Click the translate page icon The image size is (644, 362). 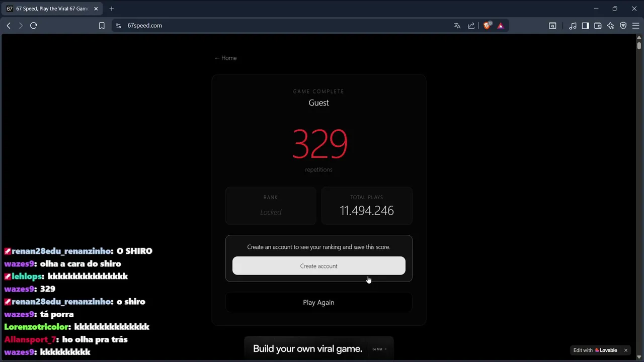(457, 26)
